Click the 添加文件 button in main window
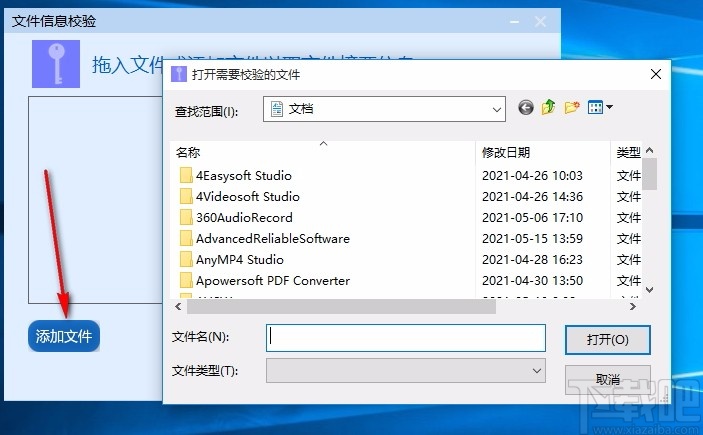703x435 pixels. tap(64, 336)
